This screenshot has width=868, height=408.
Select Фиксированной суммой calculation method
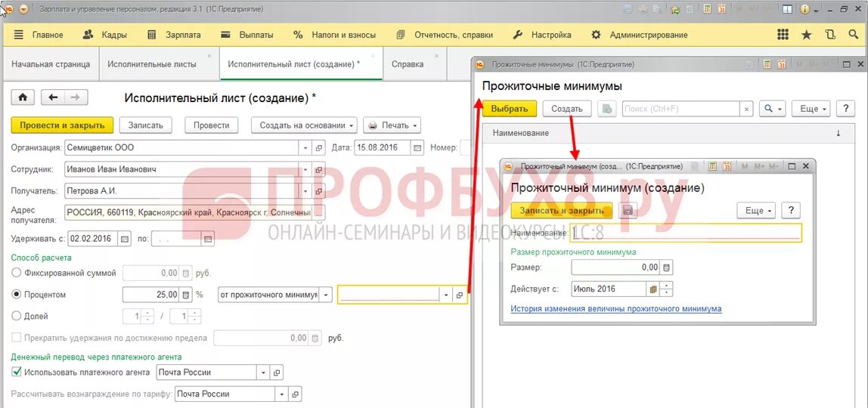[x=17, y=273]
